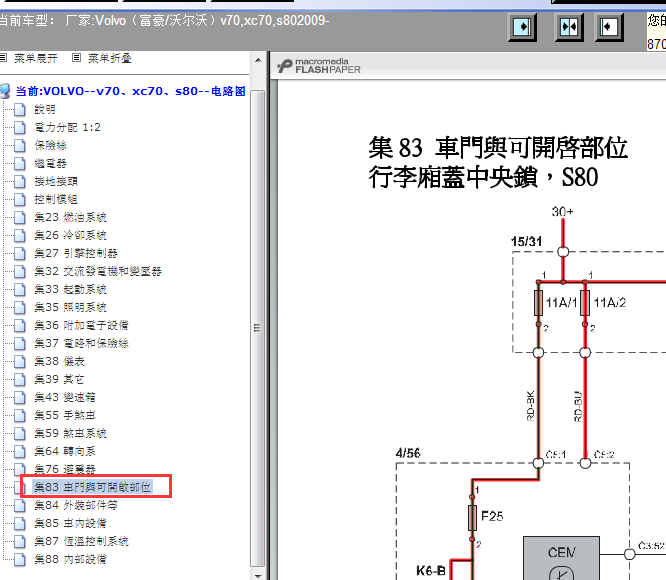Click the page icon beside 說明
The image size is (666, 580).
(20, 110)
